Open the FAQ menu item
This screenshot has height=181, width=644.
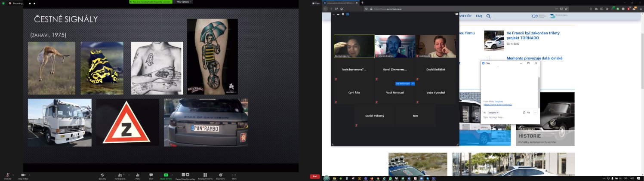coord(479,16)
